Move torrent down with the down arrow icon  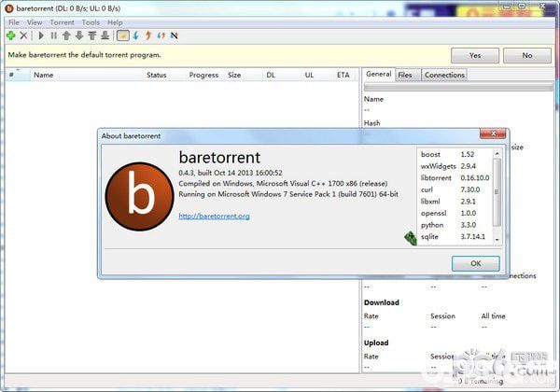(79, 35)
